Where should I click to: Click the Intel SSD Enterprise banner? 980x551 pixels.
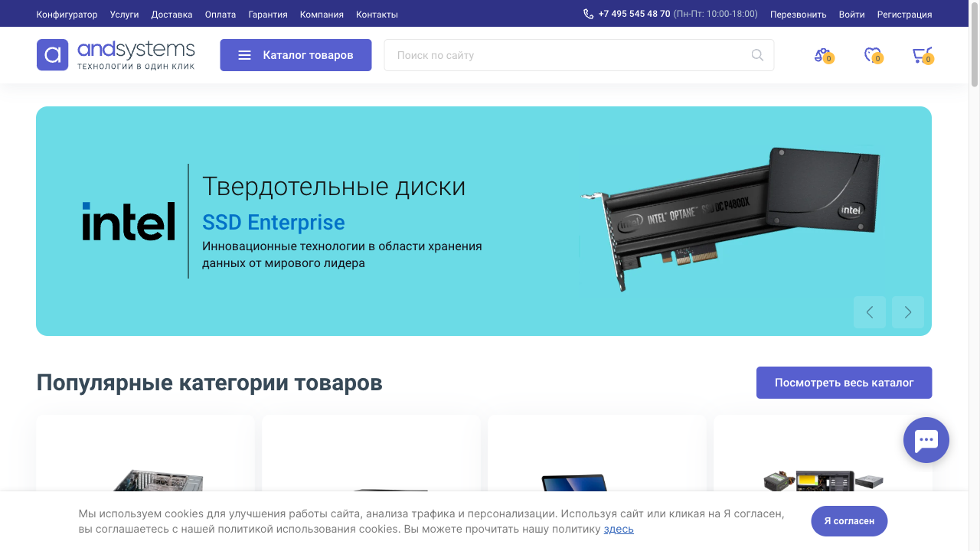click(x=484, y=221)
